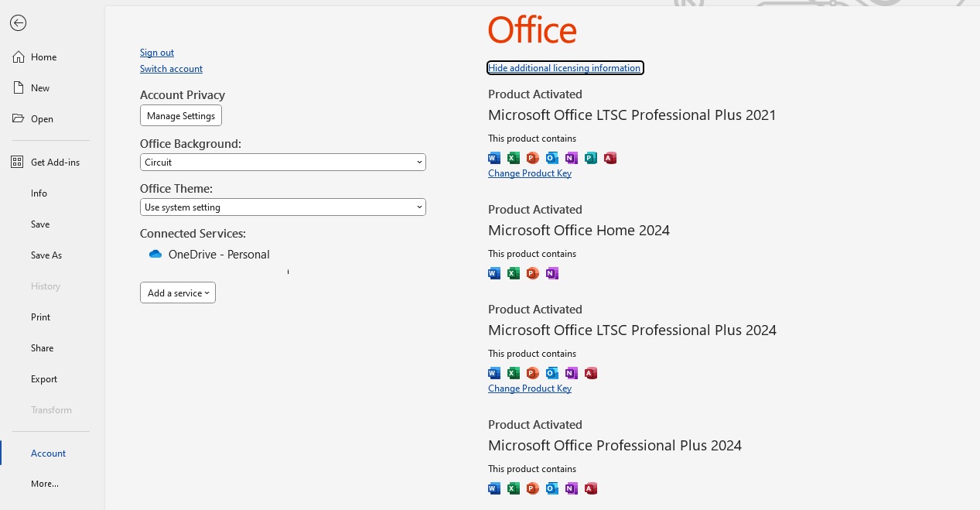Viewport: 980px width, 510px height.
Task: Click Change Product Key under LTSC Professional Plus 2024
Action: coord(530,388)
